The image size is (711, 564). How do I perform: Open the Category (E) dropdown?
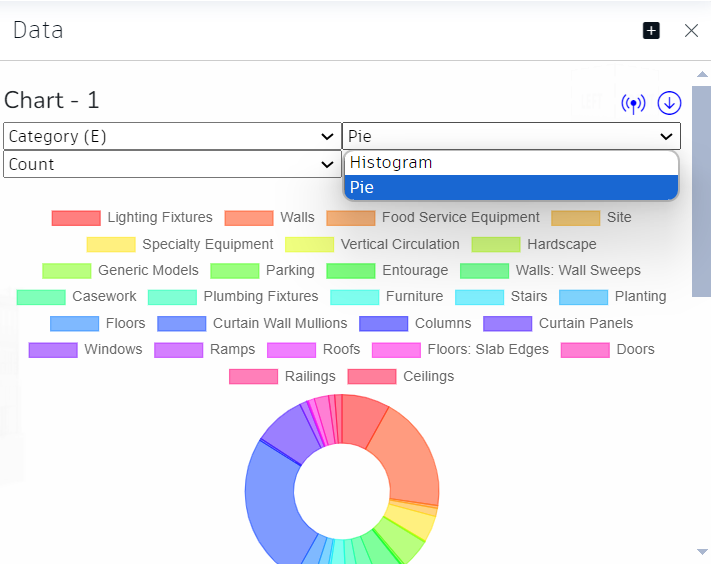[172, 136]
